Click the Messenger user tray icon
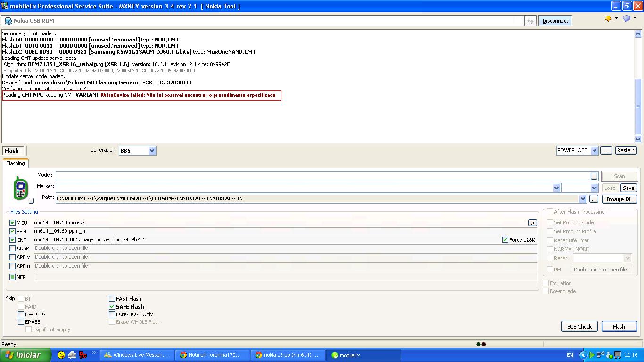 click(609, 355)
